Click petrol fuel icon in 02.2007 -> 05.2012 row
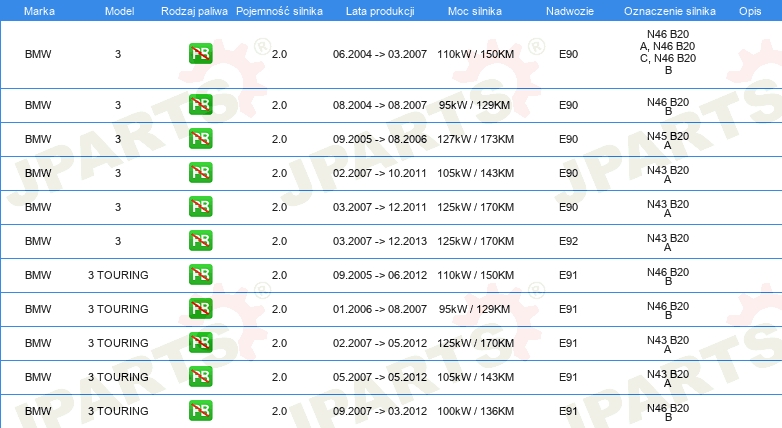The height and width of the screenshot is (428, 782). (200, 342)
